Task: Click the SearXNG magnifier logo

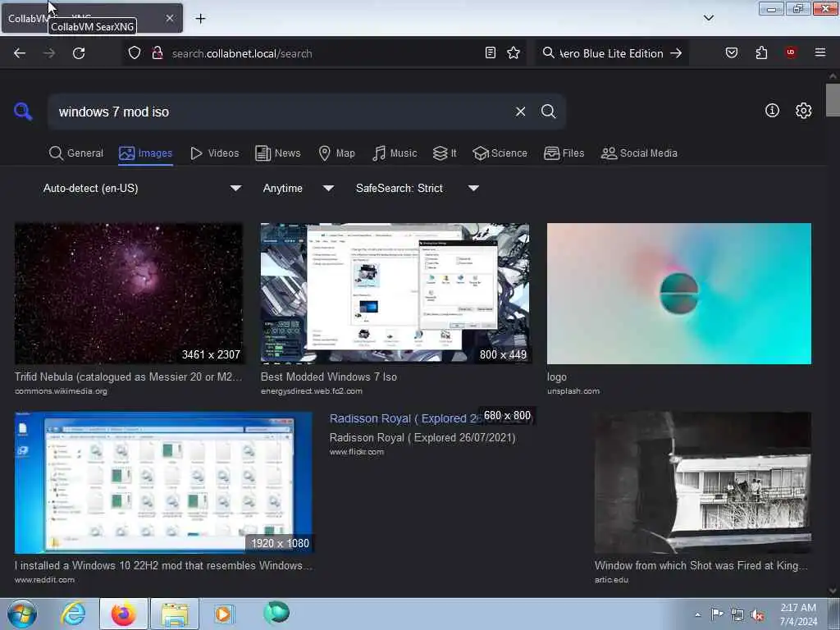Action: [x=22, y=111]
